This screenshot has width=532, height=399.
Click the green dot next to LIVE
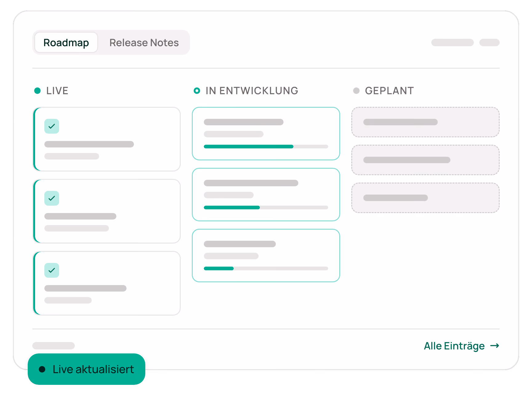click(37, 91)
